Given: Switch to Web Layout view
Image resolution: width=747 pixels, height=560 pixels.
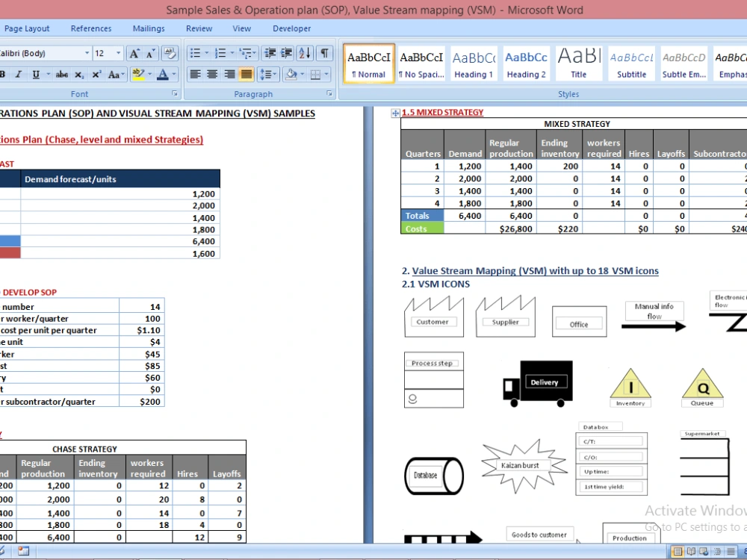Looking at the screenshot, I should [704, 552].
